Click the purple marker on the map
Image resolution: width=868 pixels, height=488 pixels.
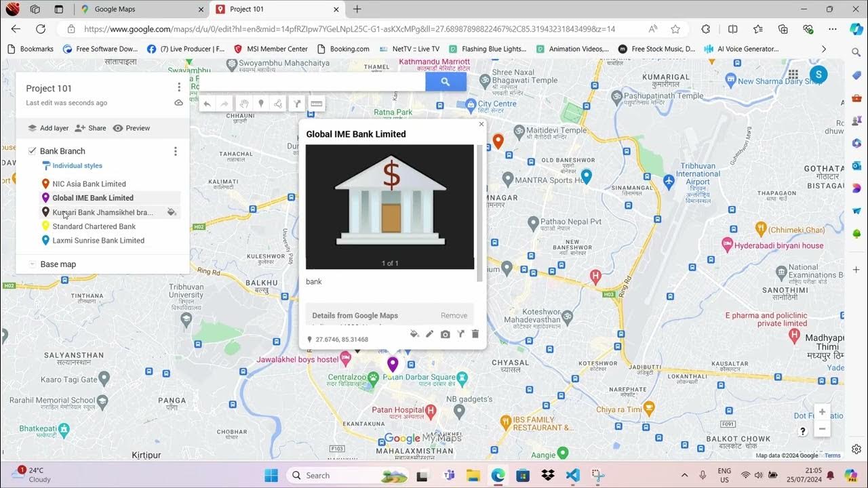393,365
